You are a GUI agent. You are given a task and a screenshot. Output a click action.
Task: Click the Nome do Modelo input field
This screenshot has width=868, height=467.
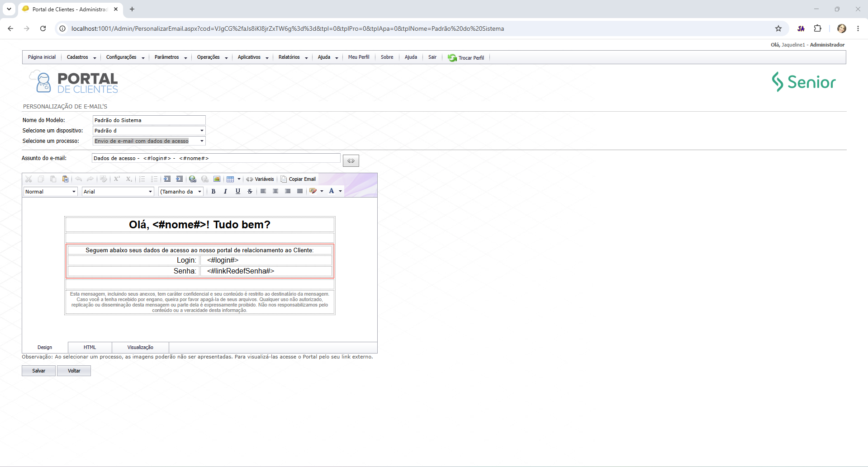pyautogui.click(x=149, y=120)
